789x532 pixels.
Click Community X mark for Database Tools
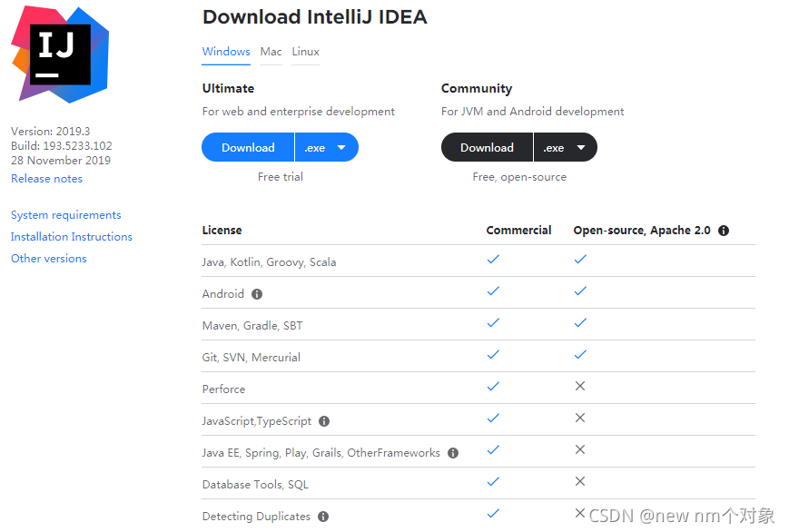pyautogui.click(x=580, y=481)
